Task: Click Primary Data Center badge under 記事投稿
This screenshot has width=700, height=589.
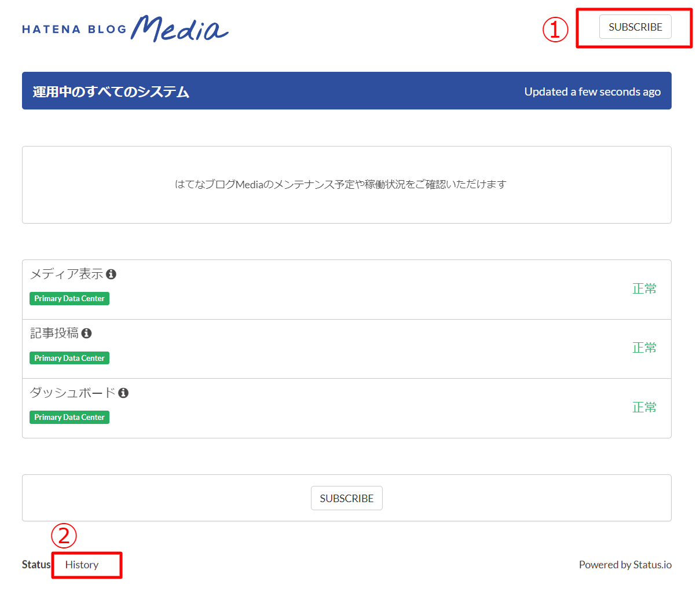Action: point(69,358)
